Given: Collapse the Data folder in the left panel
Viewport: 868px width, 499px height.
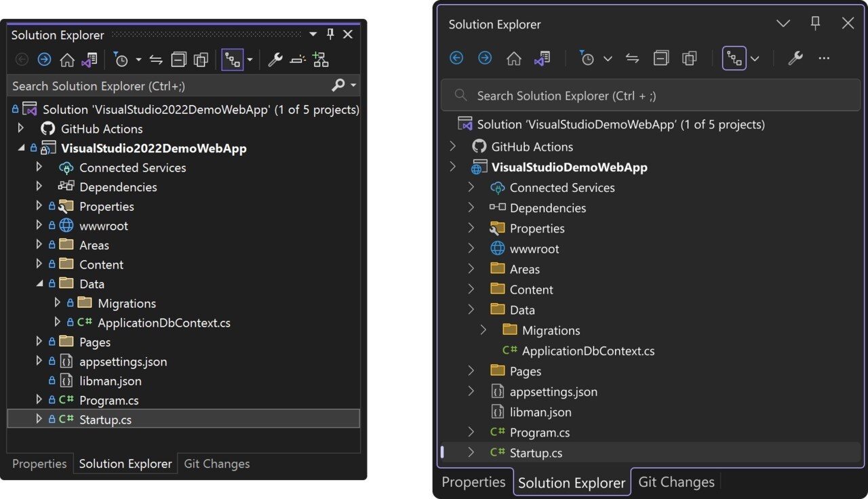Looking at the screenshot, I should (x=39, y=283).
